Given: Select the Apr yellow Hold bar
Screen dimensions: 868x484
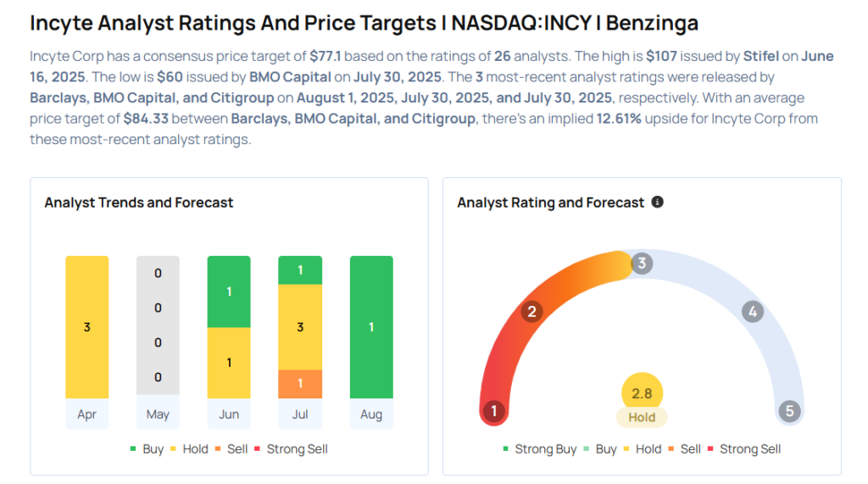Looking at the screenshot, I should coord(87,326).
